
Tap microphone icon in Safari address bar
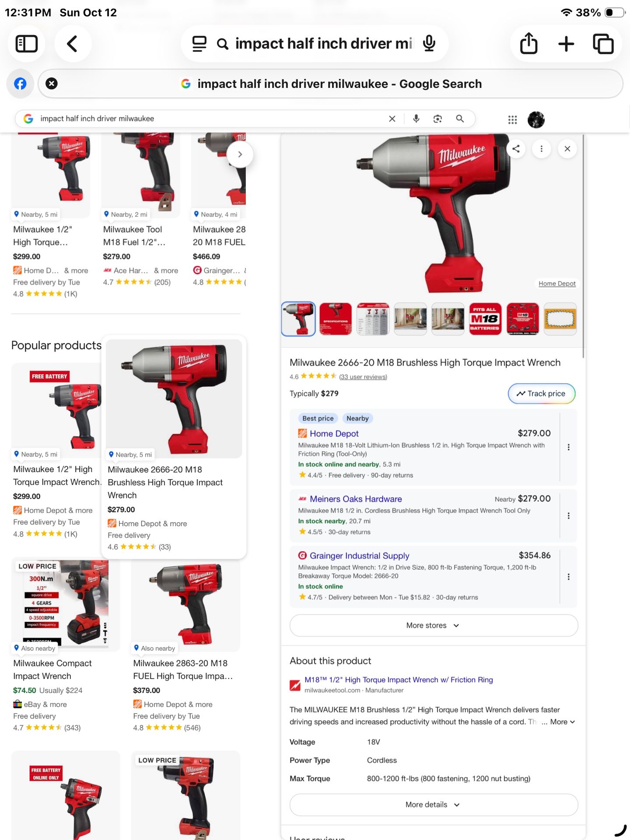(429, 43)
